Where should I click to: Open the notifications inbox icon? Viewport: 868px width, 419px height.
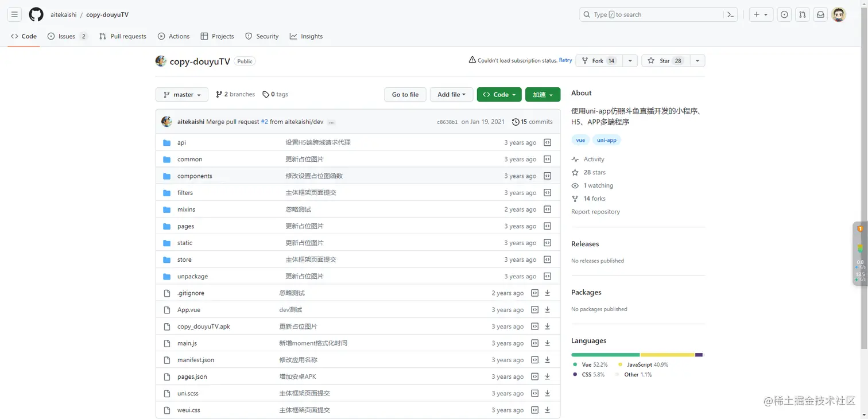click(x=821, y=14)
